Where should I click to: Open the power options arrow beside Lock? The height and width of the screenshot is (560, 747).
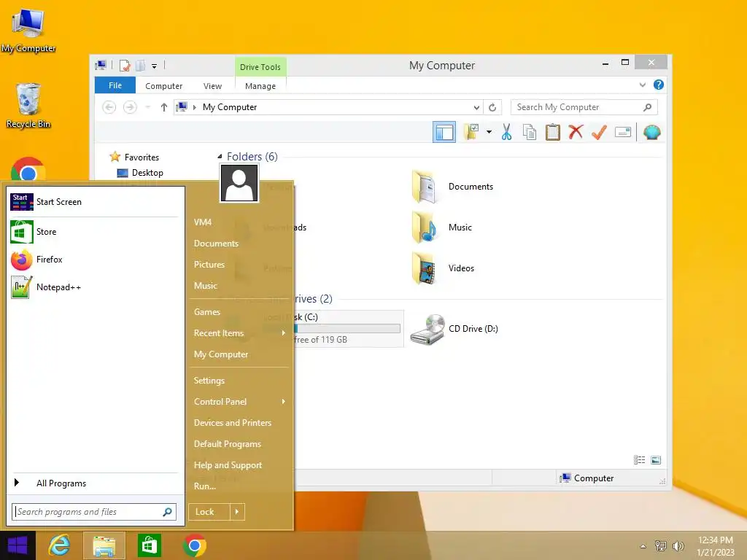[237, 512]
